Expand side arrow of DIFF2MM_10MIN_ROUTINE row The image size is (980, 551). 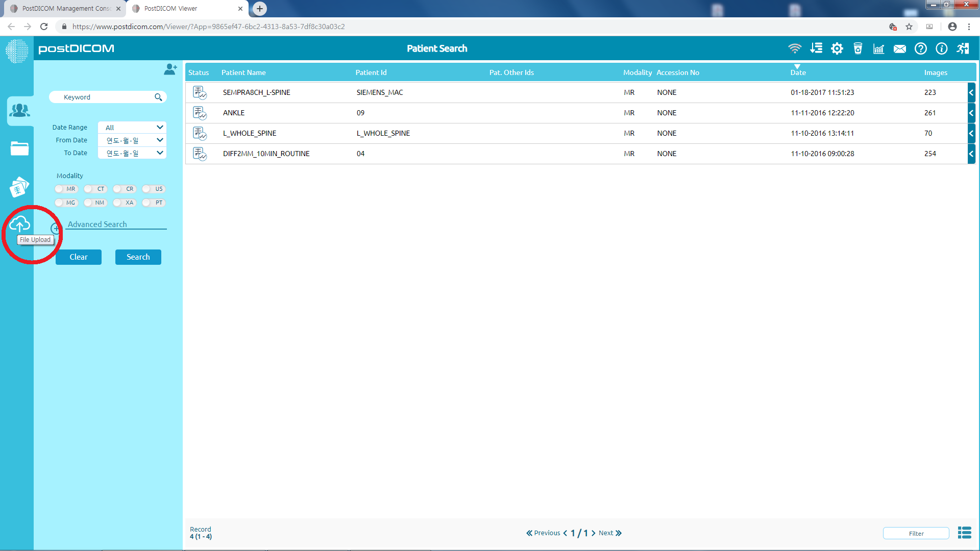[x=971, y=154]
